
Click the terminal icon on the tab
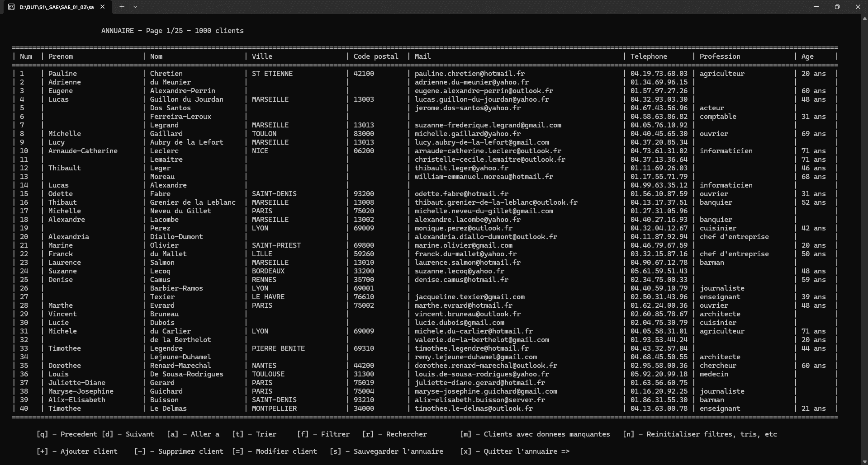click(11, 7)
